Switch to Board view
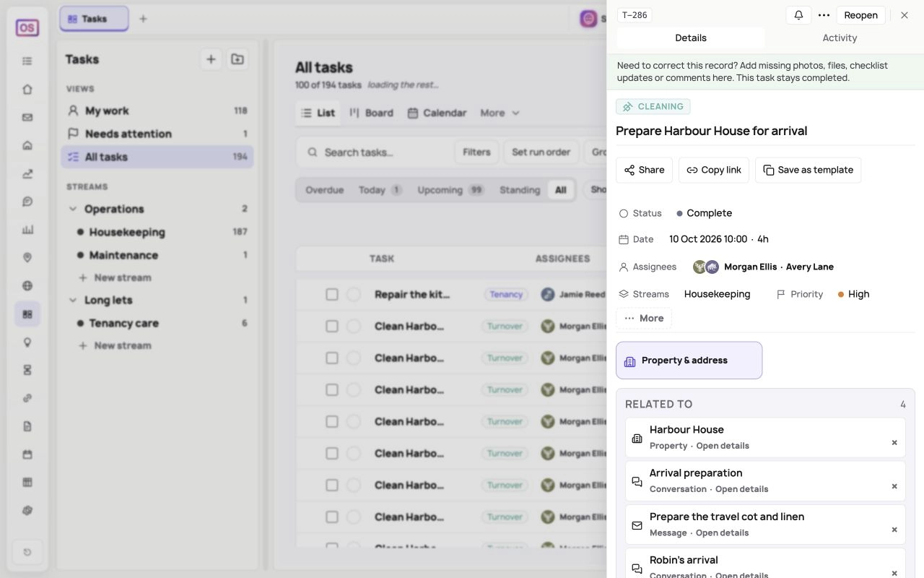This screenshot has height=578, width=924. click(x=372, y=113)
